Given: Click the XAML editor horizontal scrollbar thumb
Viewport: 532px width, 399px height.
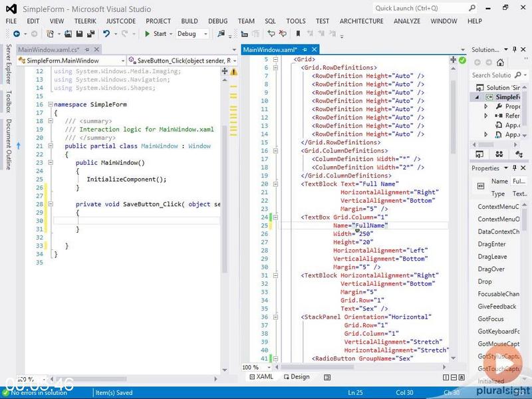Looking at the screenshot, I should tap(317, 367).
